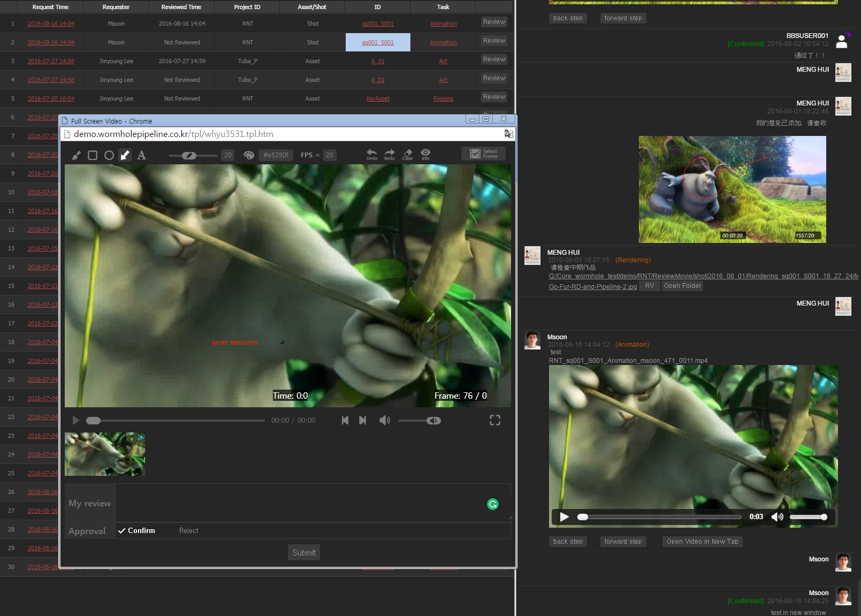Mute the embedded video speaker icon
This screenshot has width=861, height=616.
point(777,517)
